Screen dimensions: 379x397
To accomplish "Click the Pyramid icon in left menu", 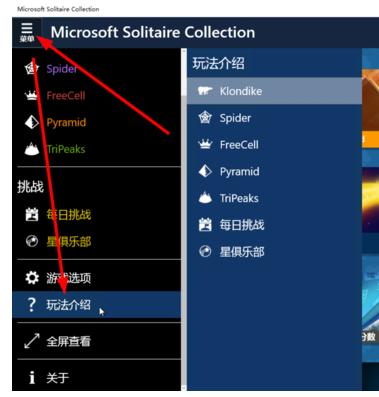I will [x=32, y=122].
